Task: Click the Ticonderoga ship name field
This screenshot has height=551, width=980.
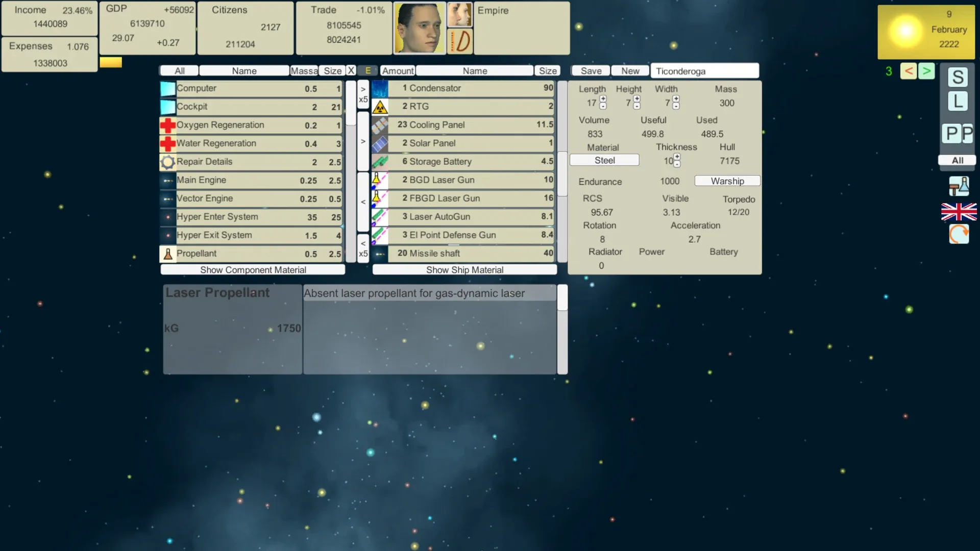Action: click(x=704, y=71)
